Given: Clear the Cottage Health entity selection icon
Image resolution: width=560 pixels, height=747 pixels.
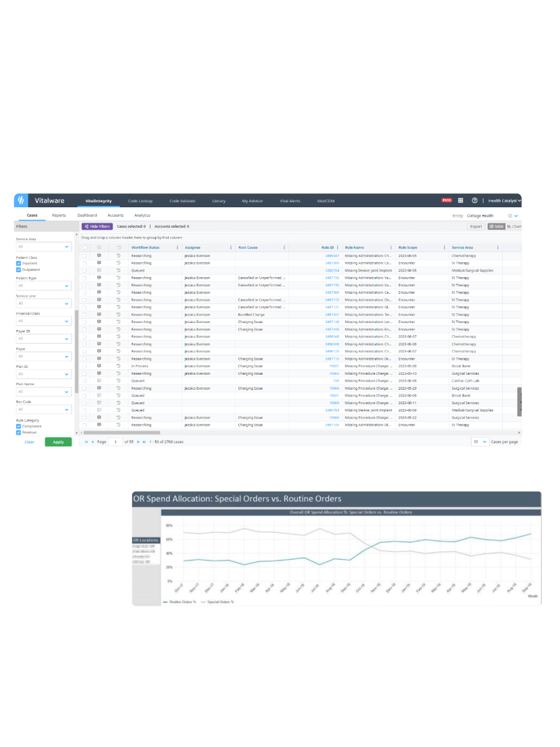Looking at the screenshot, I should coord(510,216).
